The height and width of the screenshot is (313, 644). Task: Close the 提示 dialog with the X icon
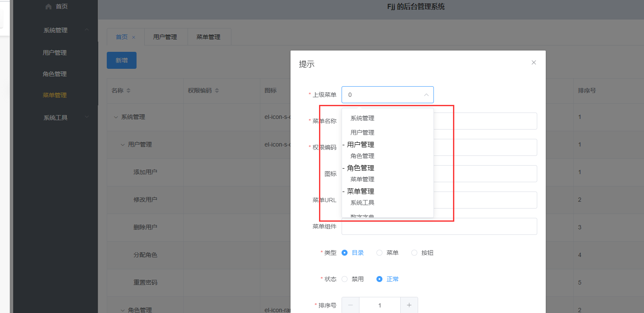coord(533,62)
